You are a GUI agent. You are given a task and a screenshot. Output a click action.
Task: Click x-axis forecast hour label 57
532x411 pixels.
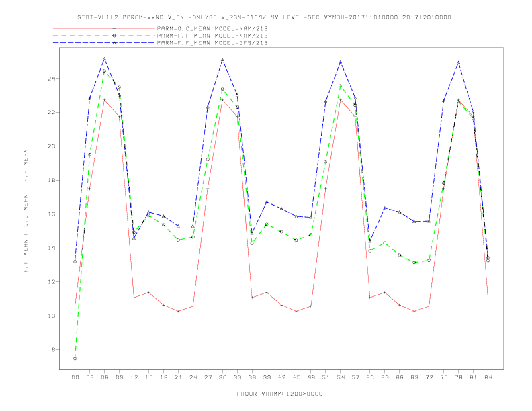tap(355, 377)
